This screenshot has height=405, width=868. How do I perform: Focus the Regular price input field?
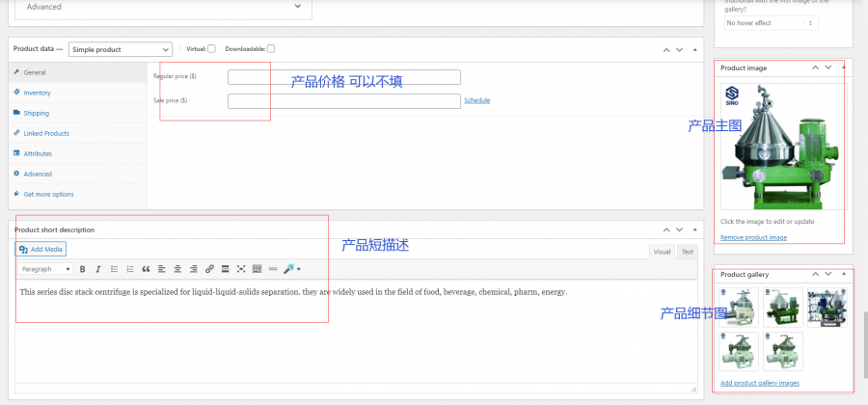(x=343, y=77)
